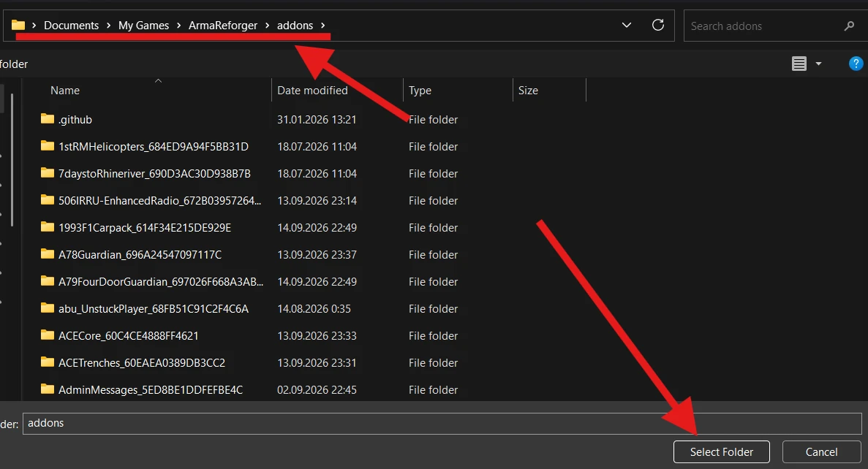This screenshot has height=469, width=868.
Task: Select the .github folder
Action: click(x=75, y=120)
